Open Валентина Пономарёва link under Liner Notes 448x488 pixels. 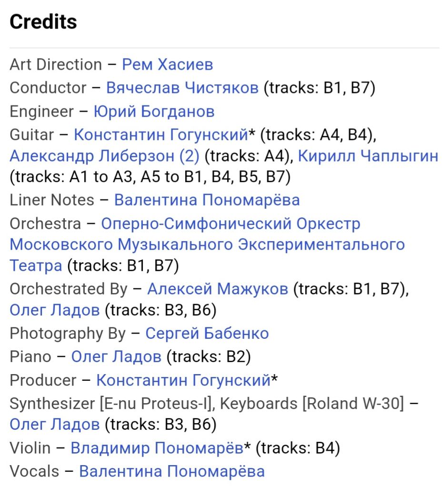pos(207,200)
